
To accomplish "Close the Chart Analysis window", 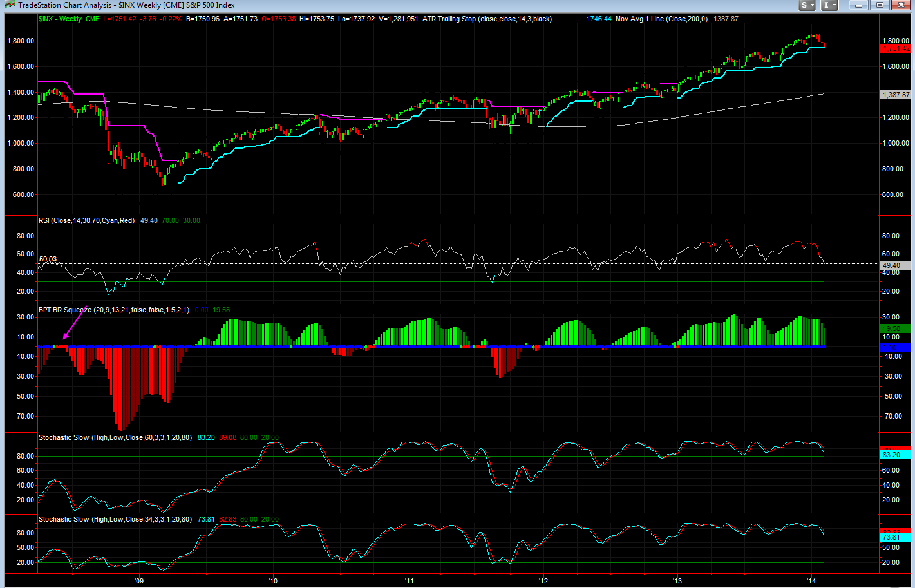I will tap(901, 5).
